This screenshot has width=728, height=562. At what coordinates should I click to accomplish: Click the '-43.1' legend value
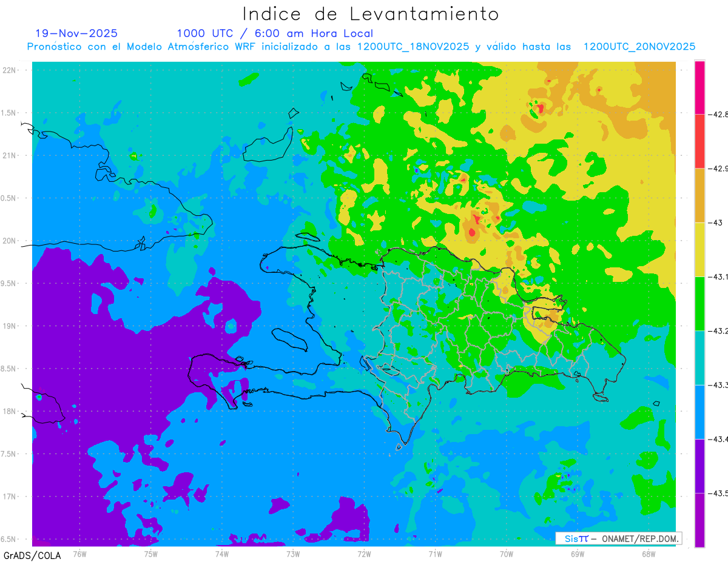(718, 276)
